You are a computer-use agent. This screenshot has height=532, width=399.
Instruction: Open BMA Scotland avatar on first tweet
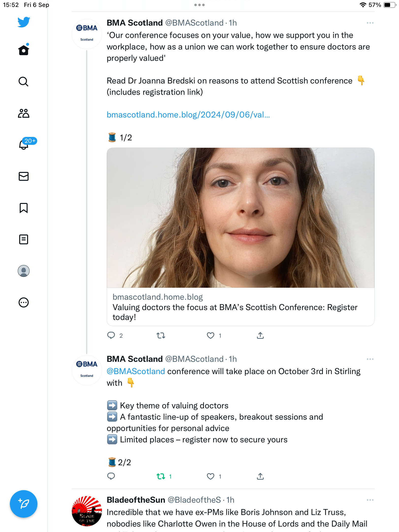pos(87,34)
